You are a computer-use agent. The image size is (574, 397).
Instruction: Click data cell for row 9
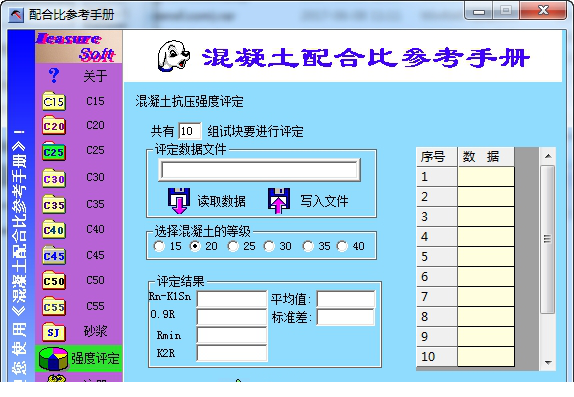tap(486, 336)
